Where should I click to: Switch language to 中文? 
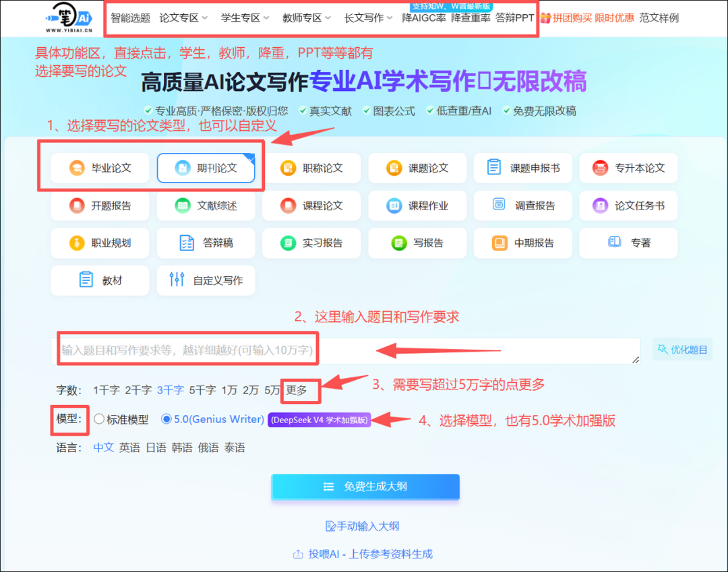[104, 447]
